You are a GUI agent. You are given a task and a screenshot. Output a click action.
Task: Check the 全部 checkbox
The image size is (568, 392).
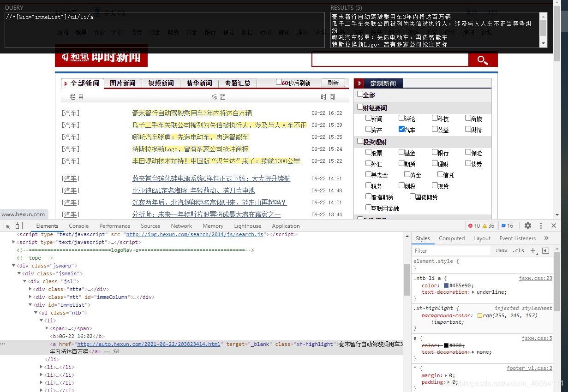pos(360,94)
